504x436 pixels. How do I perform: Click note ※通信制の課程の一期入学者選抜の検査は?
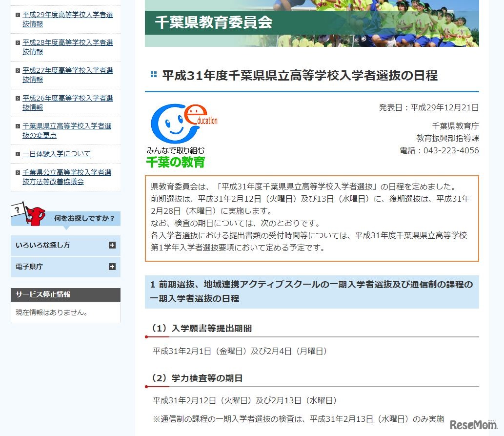[x=299, y=419]
